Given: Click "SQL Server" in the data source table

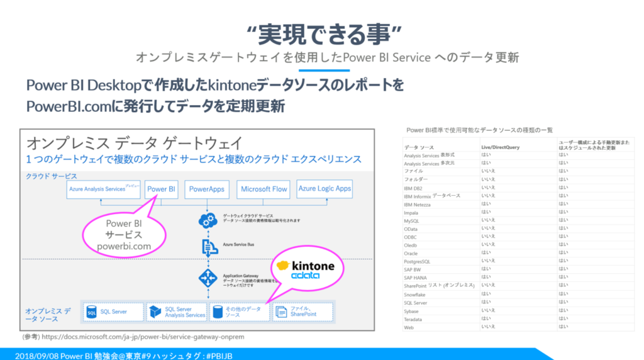Looking at the screenshot, I should [x=415, y=303].
